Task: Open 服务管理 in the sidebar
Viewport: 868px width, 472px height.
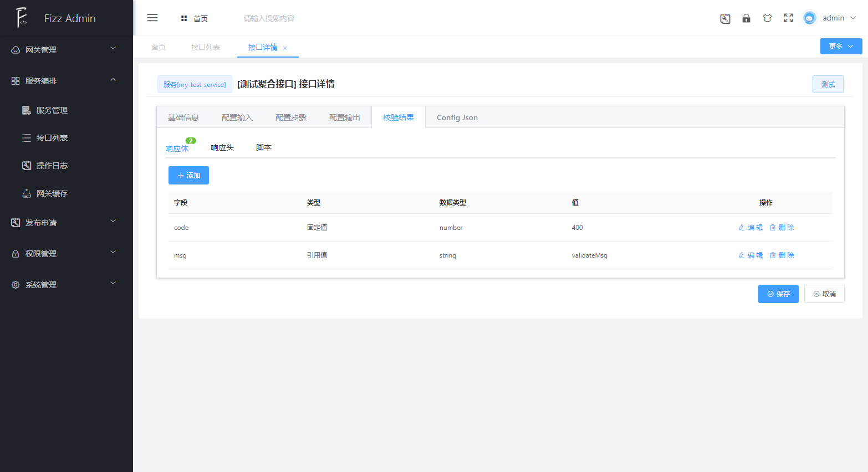Action: click(67, 110)
